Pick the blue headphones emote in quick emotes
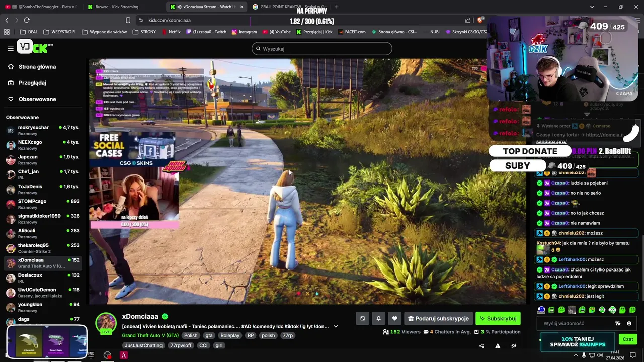The image size is (644, 362). pos(541,310)
